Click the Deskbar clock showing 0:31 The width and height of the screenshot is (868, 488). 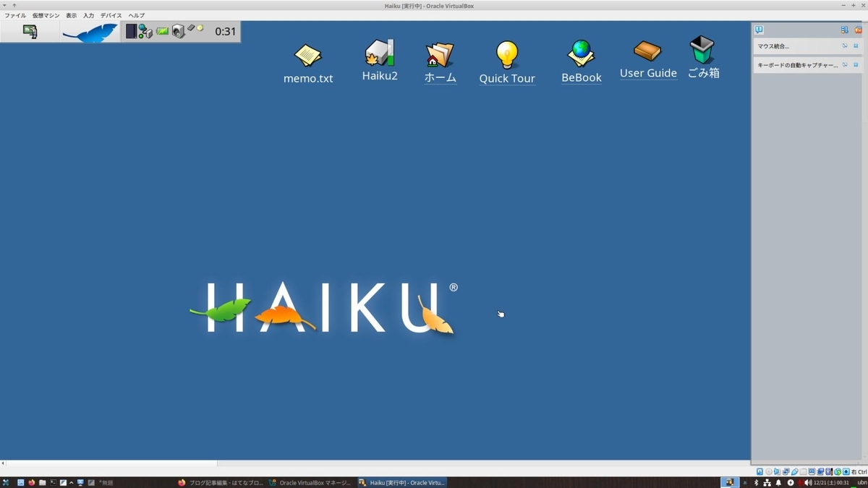[x=226, y=31]
